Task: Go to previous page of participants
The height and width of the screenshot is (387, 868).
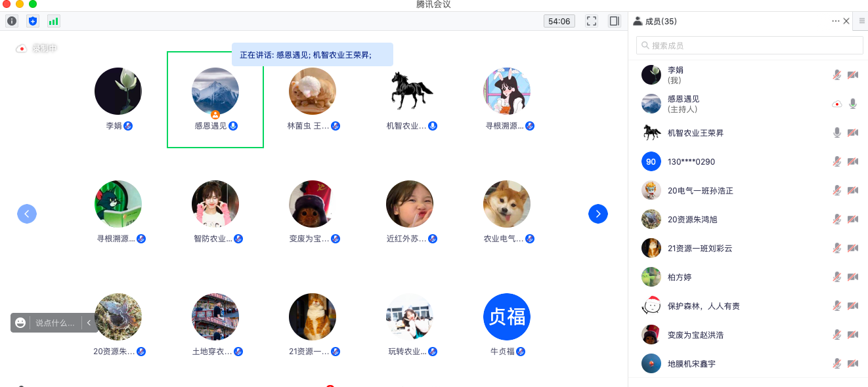Action: click(x=27, y=214)
